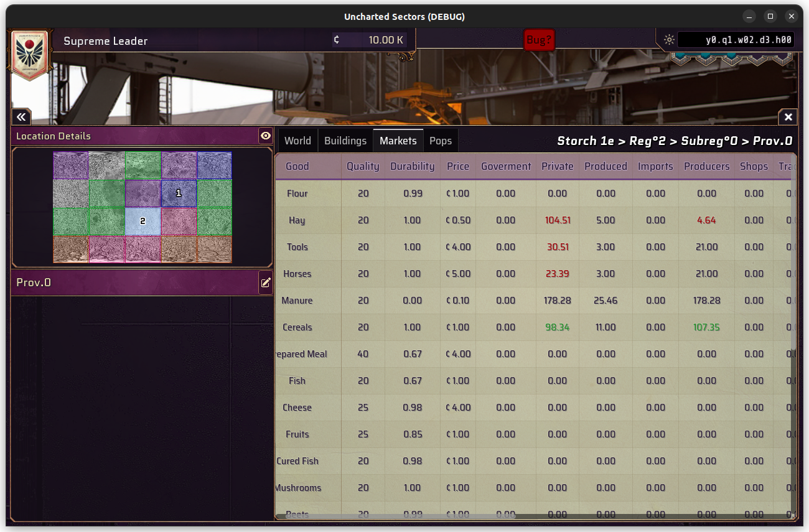Collapse the side panel with double-chevron button
Screen dimensions: 809x532
click(x=21, y=117)
